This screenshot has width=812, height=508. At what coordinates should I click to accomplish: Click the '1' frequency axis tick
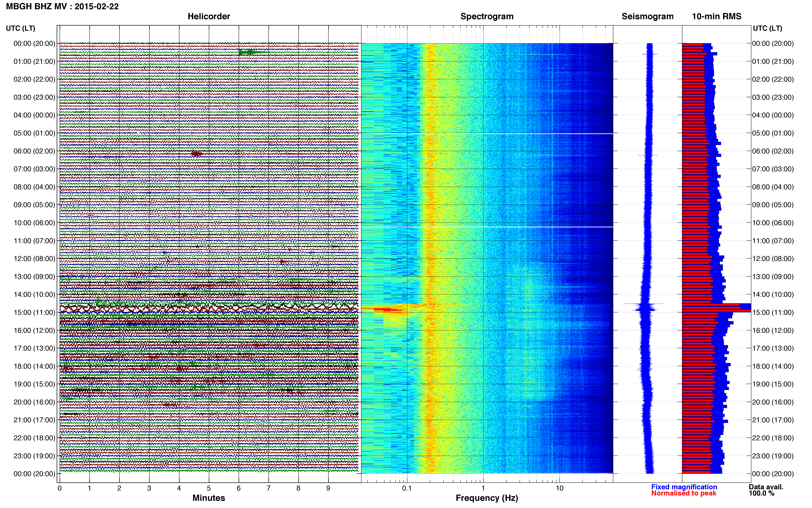point(483,488)
